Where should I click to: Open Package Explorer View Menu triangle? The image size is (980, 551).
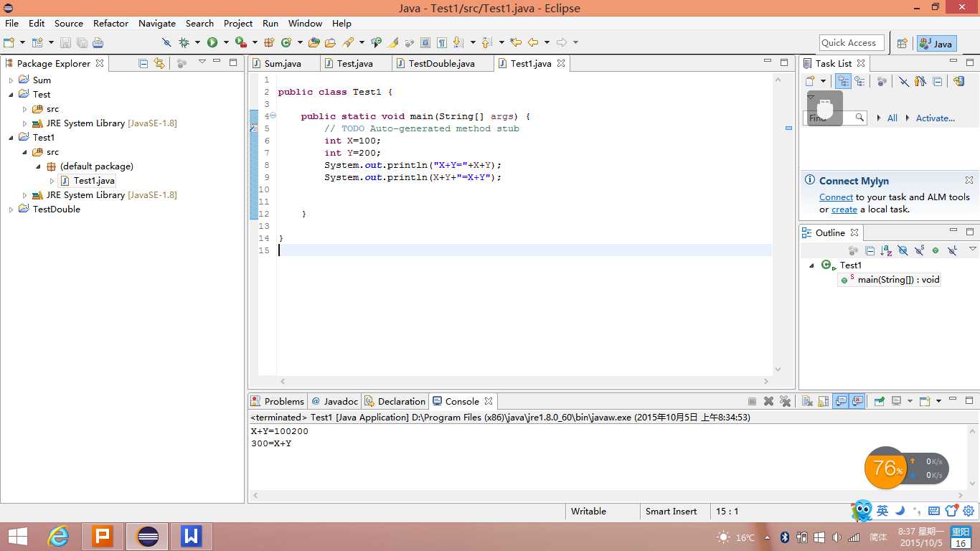coord(202,62)
